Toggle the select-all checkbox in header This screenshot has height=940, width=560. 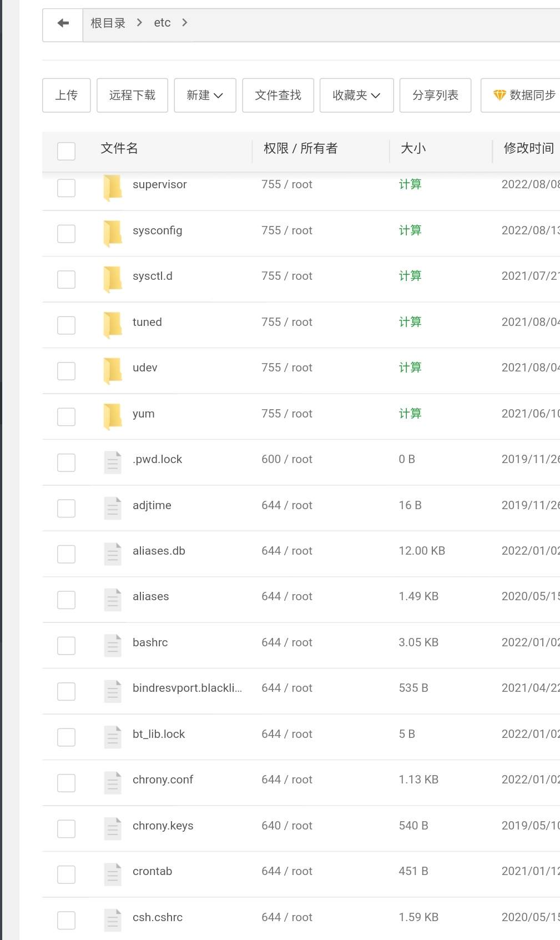pos(66,151)
